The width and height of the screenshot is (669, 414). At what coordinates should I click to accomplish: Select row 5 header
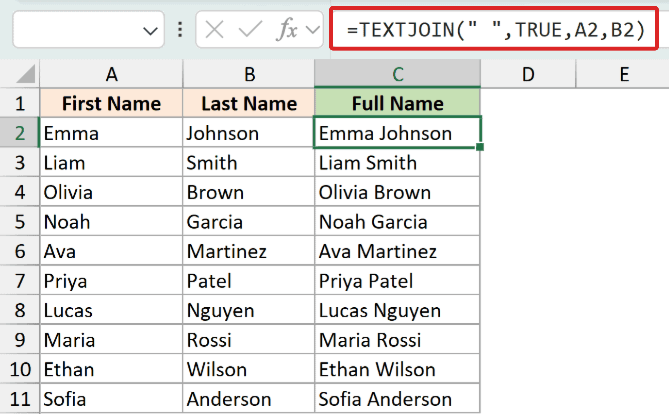pyautogui.click(x=20, y=221)
